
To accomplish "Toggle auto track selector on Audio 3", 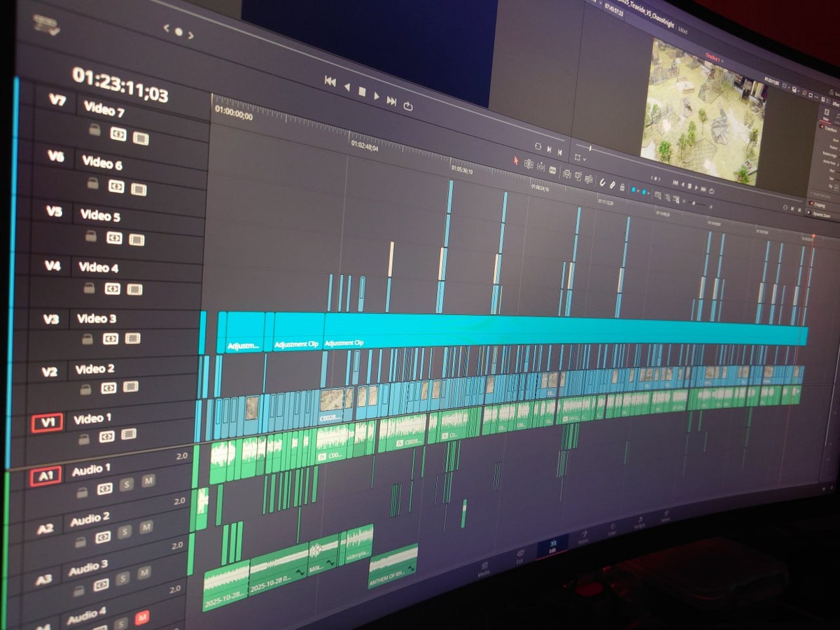I will pyautogui.click(x=101, y=584).
